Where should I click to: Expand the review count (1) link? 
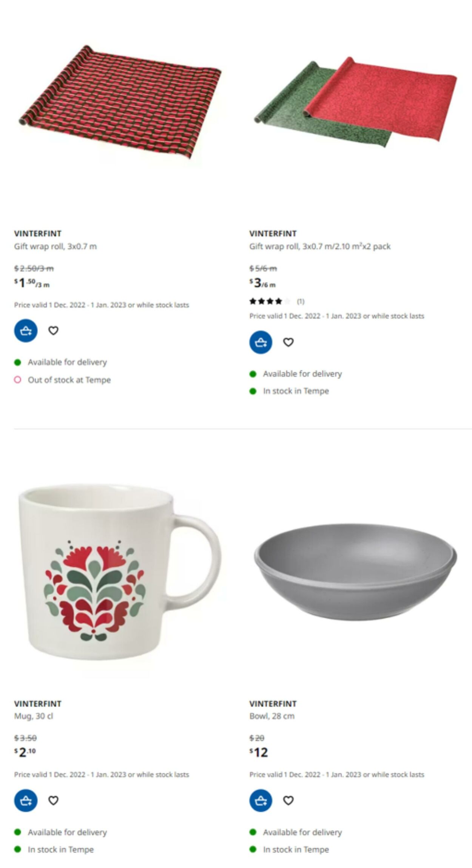301,301
